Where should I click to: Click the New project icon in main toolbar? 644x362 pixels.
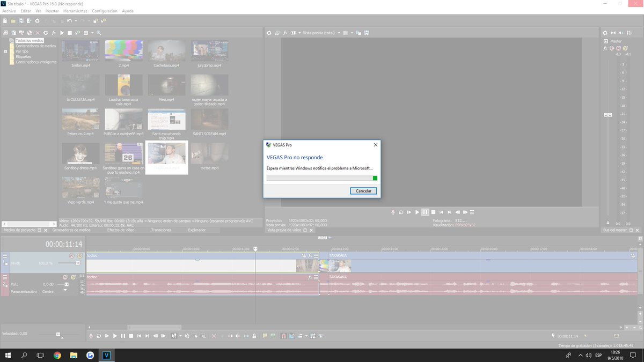[5, 21]
